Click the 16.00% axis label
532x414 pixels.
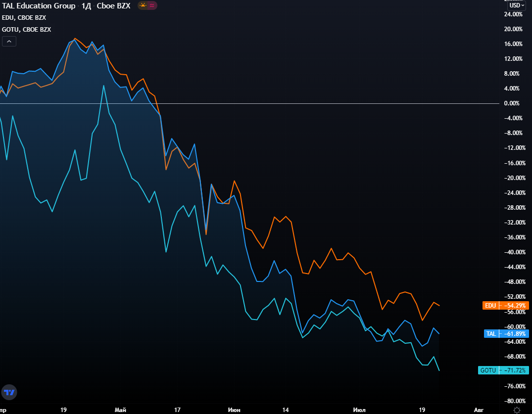513,44
